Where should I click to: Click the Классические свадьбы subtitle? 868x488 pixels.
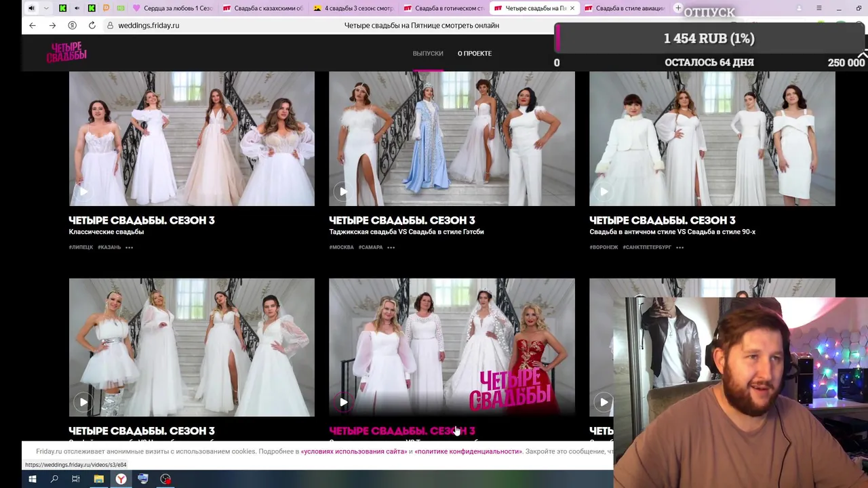pyautogui.click(x=106, y=232)
